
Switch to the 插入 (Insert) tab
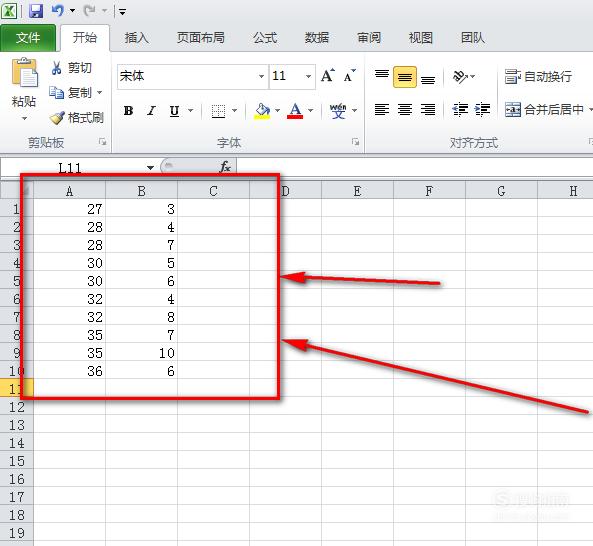point(137,37)
